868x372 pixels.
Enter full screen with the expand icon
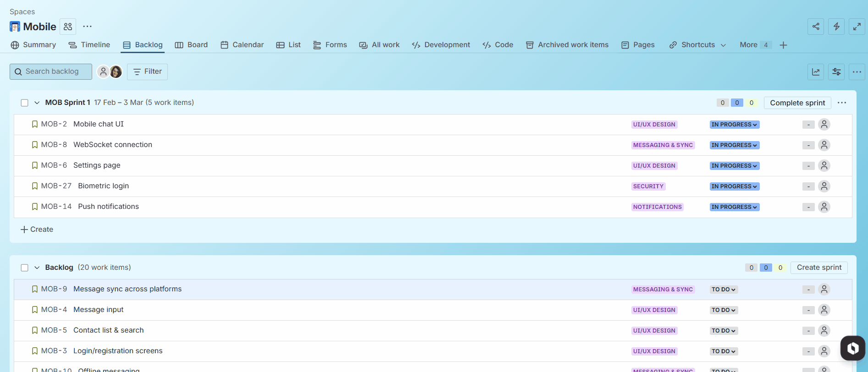point(857,27)
